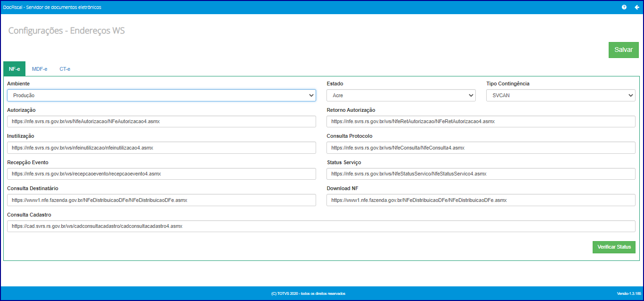Click the Consulta Protocolo URL field

coord(481,148)
